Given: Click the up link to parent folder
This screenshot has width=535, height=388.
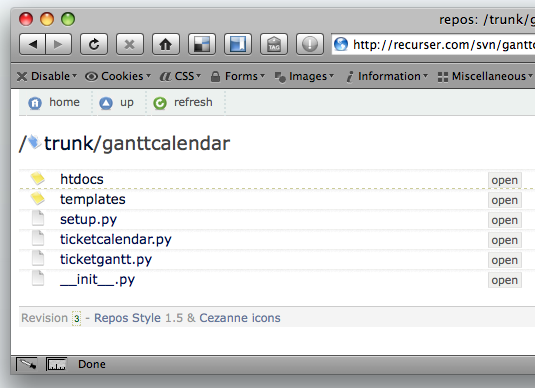Looking at the screenshot, I should point(127,102).
